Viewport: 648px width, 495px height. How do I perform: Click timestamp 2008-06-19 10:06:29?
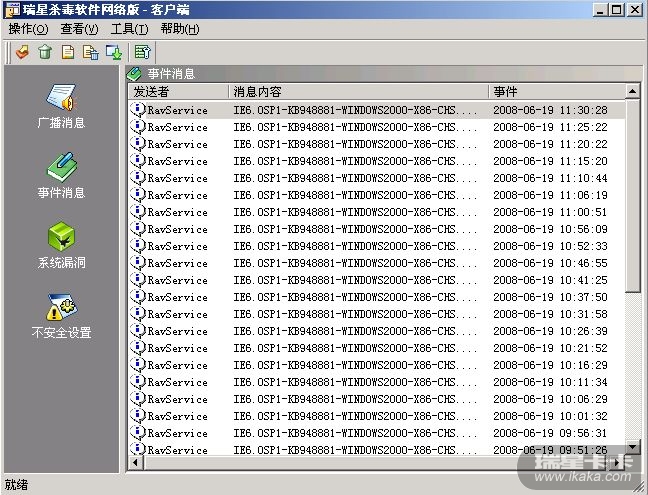[x=550, y=399]
